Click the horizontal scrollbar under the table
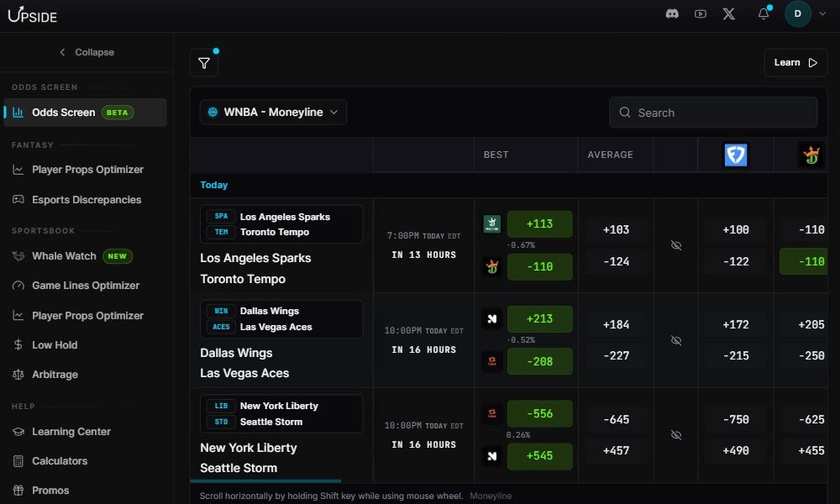Screen dimensions: 840x504 click(265, 481)
